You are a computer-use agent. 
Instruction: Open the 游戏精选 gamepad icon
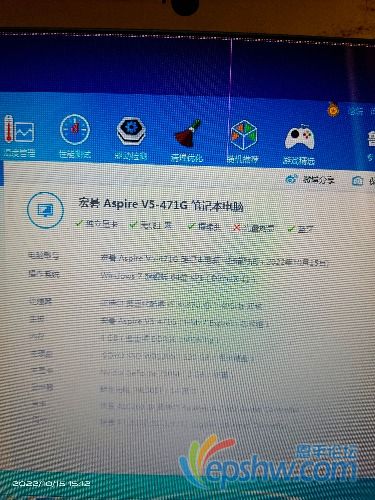(x=299, y=137)
